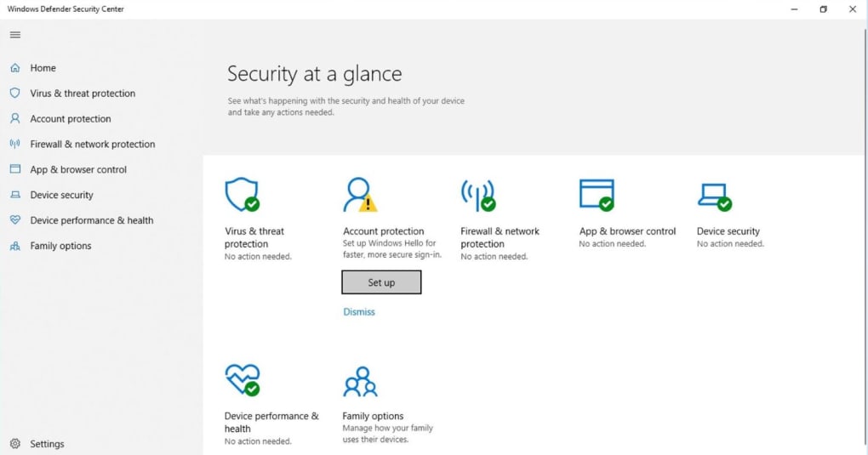Open the hamburger navigation menu
This screenshot has height=455, width=868.
tap(15, 35)
